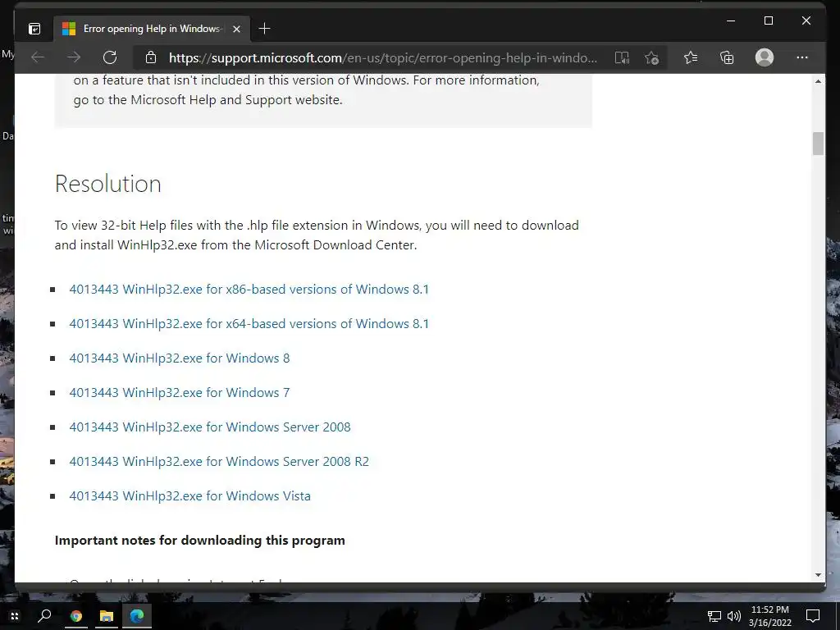Add this page to favorites
Screen dimensions: 840x630
(x=651, y=58)
